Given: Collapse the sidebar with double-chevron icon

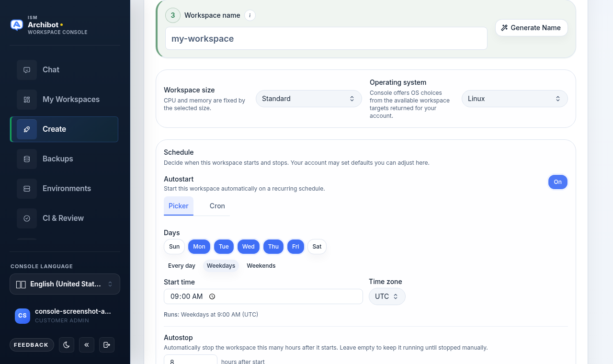Looking at the screenshot, I should pos(87,345).
